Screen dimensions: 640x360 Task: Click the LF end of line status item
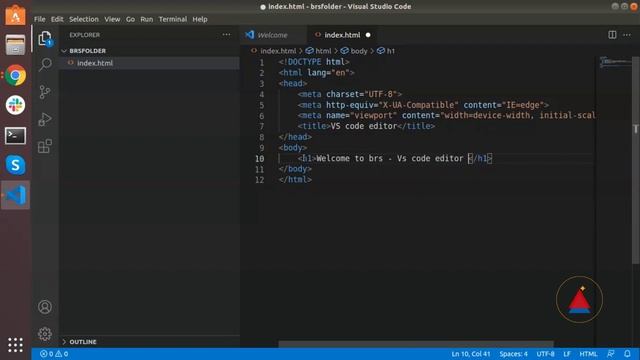point(567,354)
